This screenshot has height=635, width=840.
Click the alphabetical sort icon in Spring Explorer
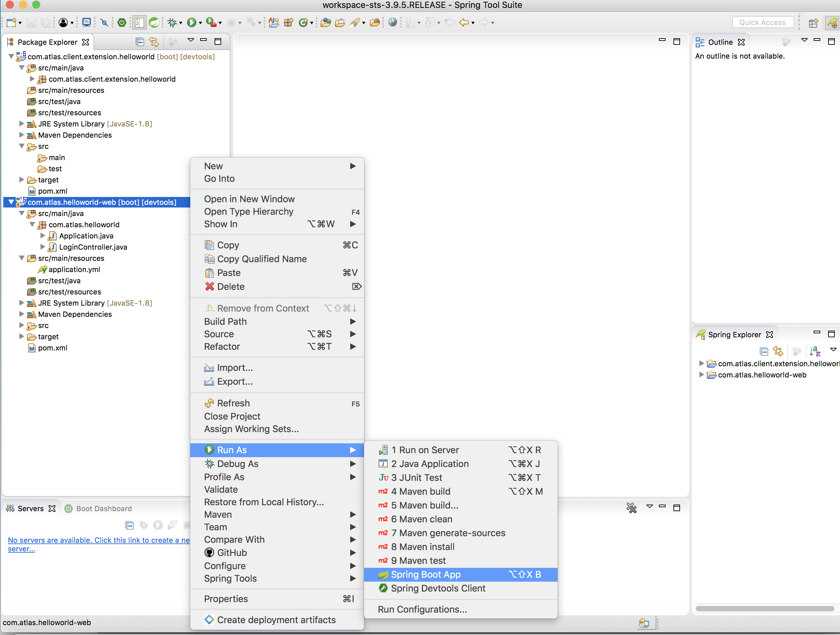[x=815, y=351]
